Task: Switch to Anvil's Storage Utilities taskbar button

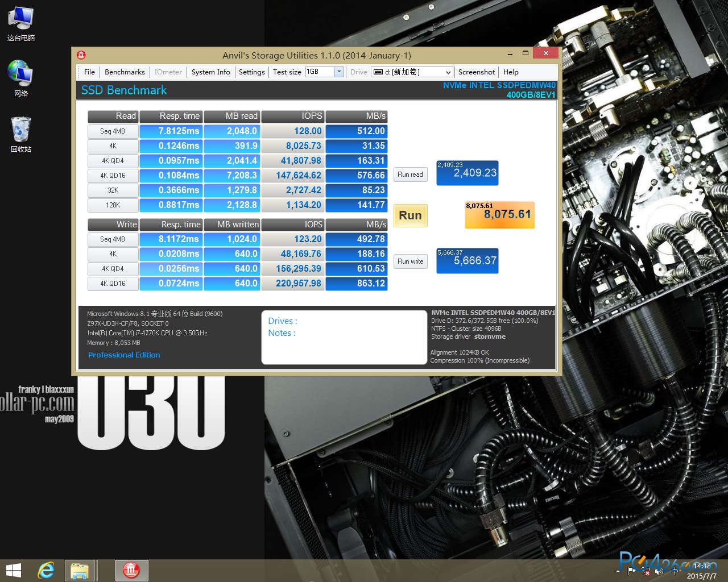Action: 131,570
